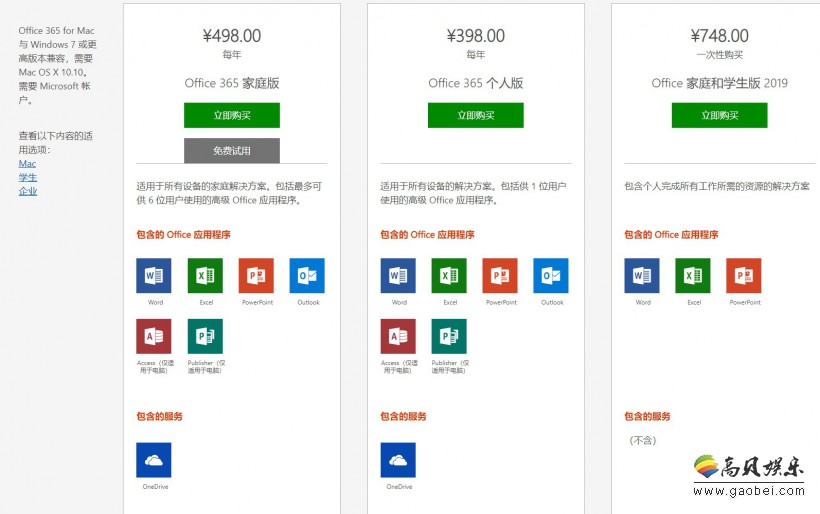
Task: Click Excel icon in Office 家庭和学生版 2019 card
Action: click(x=693, y=276)
